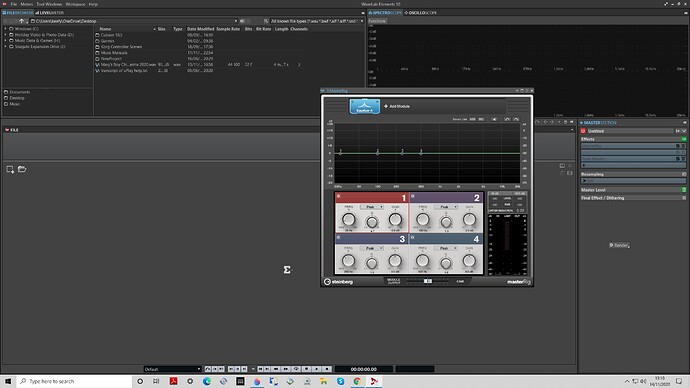Switch to the Level Meter tab
690x388 pixels.
click(50, 13)
